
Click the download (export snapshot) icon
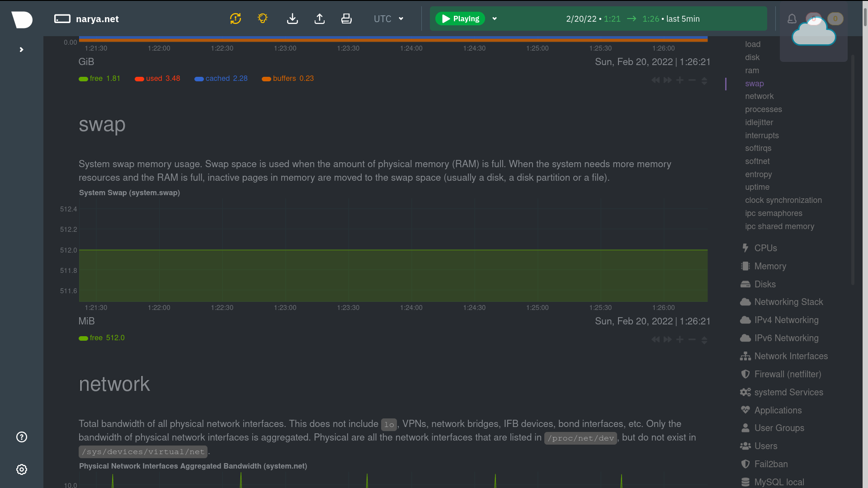(x=292, y=19)
